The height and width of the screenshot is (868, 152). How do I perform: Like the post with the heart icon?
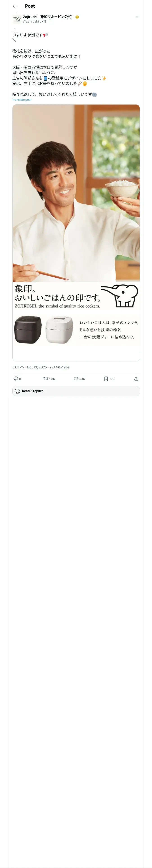click(x=76, y=378)
